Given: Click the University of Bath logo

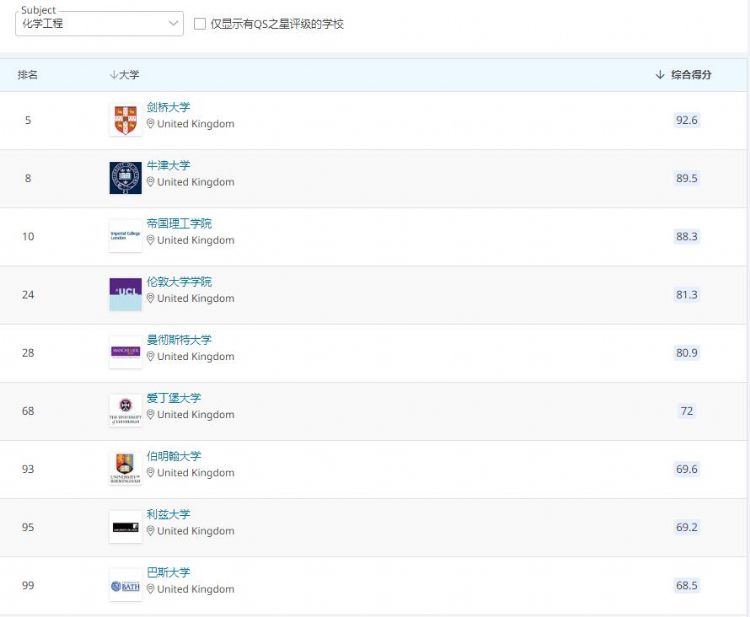Looking at the screenshot, I should click(125, 586).
